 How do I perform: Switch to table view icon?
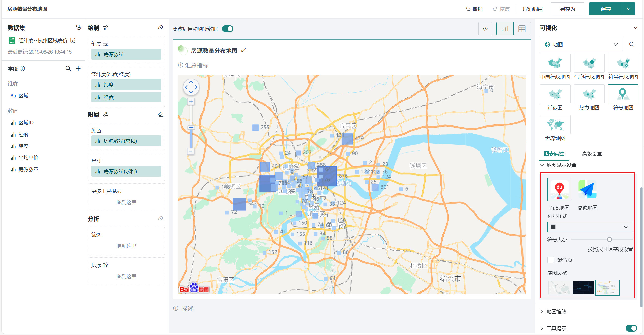[x=522, y=29]
